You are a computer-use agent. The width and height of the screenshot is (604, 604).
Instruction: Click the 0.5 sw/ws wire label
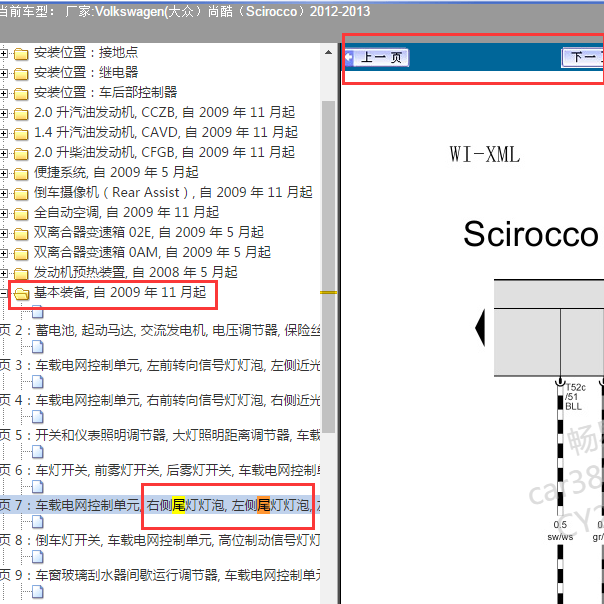click(560, 530)
